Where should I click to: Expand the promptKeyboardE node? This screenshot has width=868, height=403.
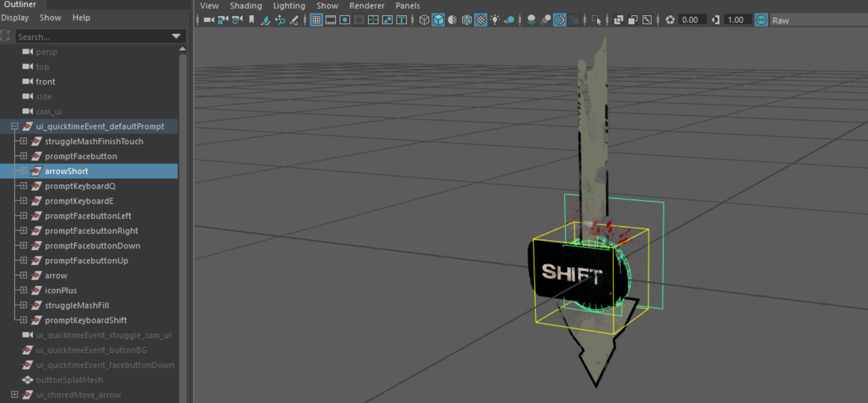[23, 201]
